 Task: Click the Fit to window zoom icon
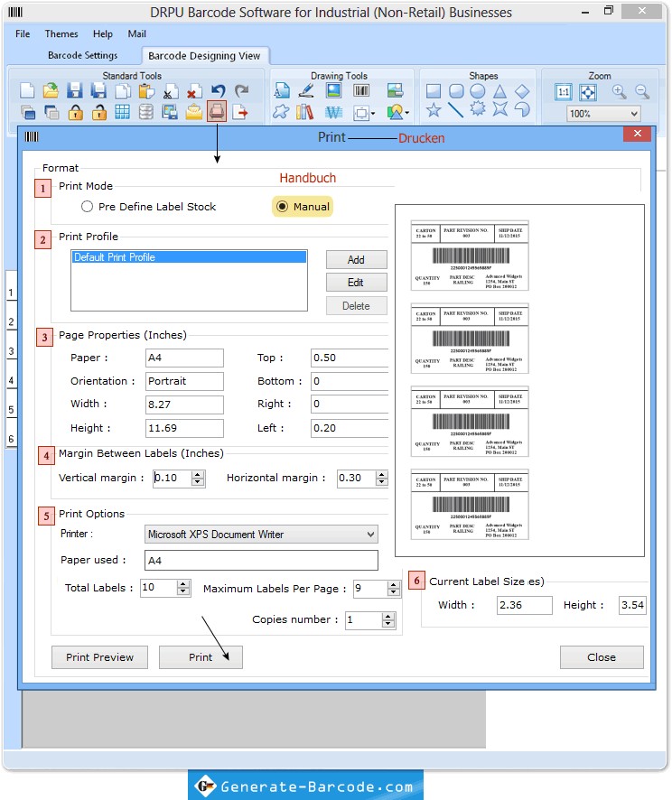[x=588, y=92]
